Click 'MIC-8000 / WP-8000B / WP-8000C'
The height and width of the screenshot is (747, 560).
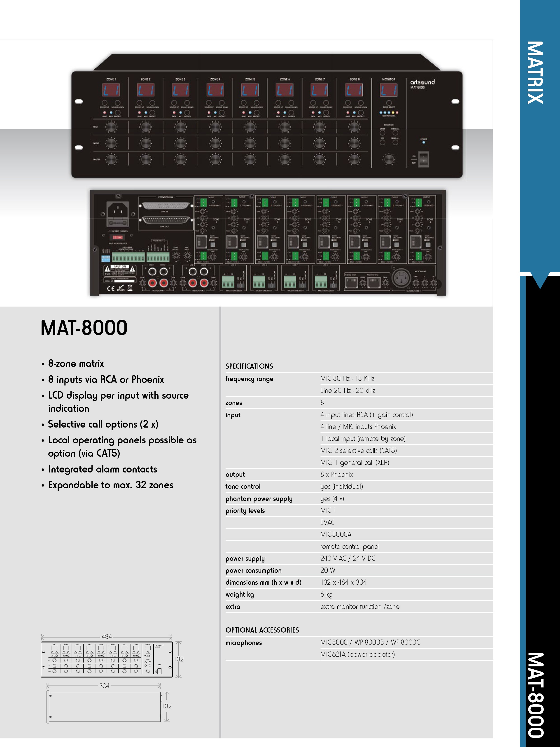(x=370, y=642)
